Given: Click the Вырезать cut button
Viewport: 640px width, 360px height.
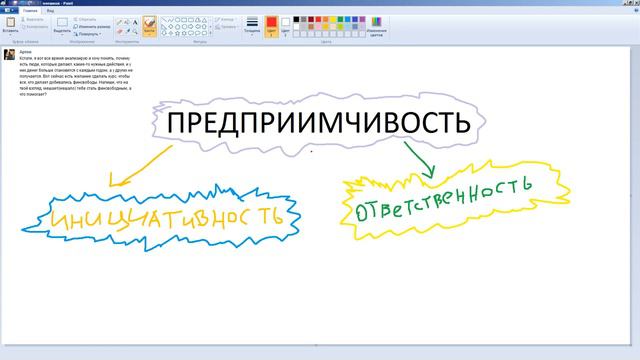Looking at the screenshot, I should click(32, 20).
